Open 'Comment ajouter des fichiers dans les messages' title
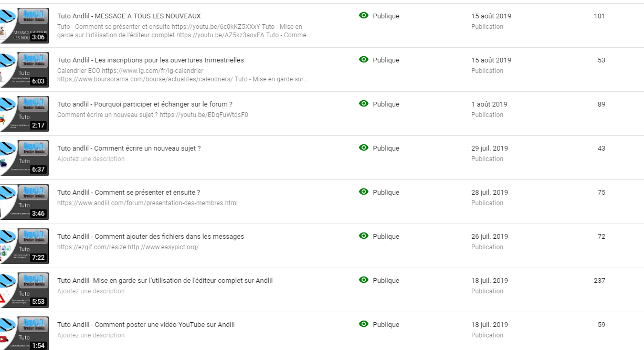644x350 pixels. [151, 237]
